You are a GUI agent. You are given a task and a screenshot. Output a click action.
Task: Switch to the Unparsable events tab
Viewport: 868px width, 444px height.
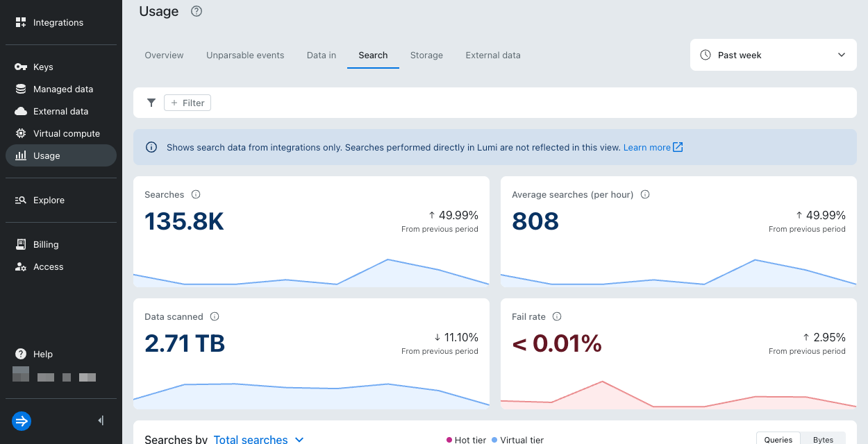pos(245,55)
